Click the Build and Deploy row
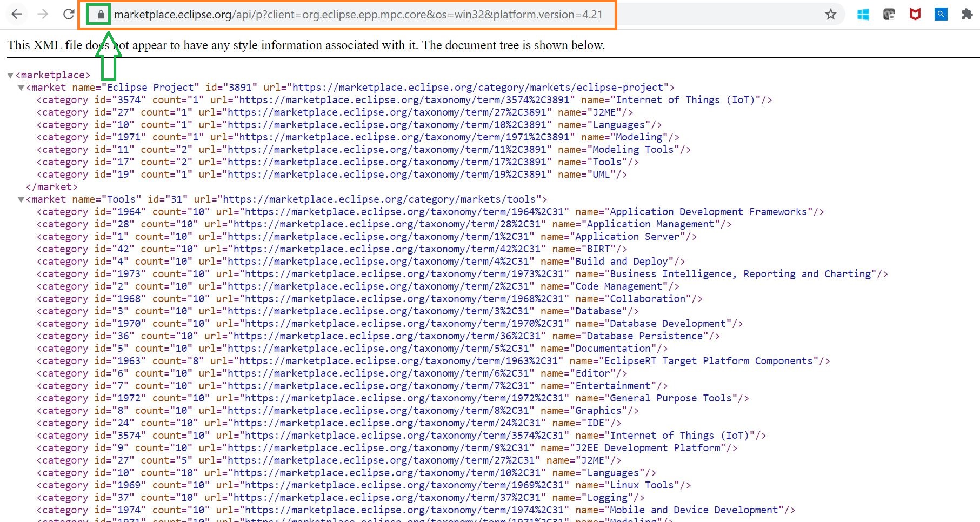980x522 pixels. (x=361, y=262)
